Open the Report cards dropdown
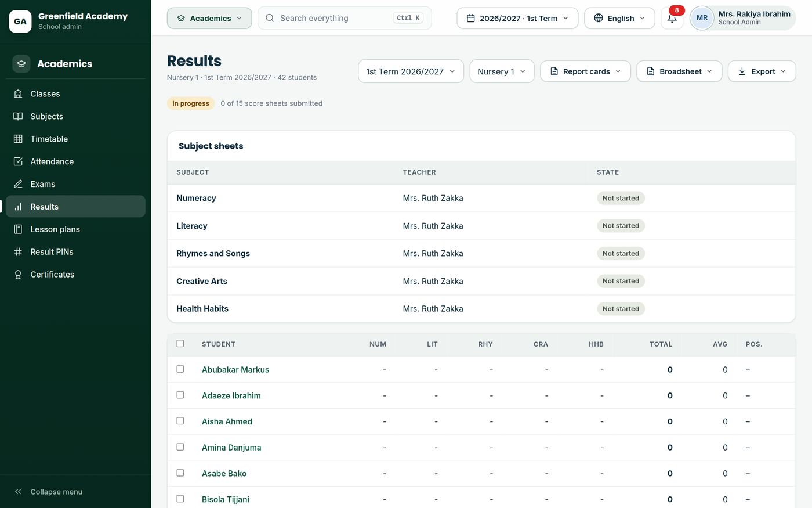812x508 pixels. (x=585, y=71)
